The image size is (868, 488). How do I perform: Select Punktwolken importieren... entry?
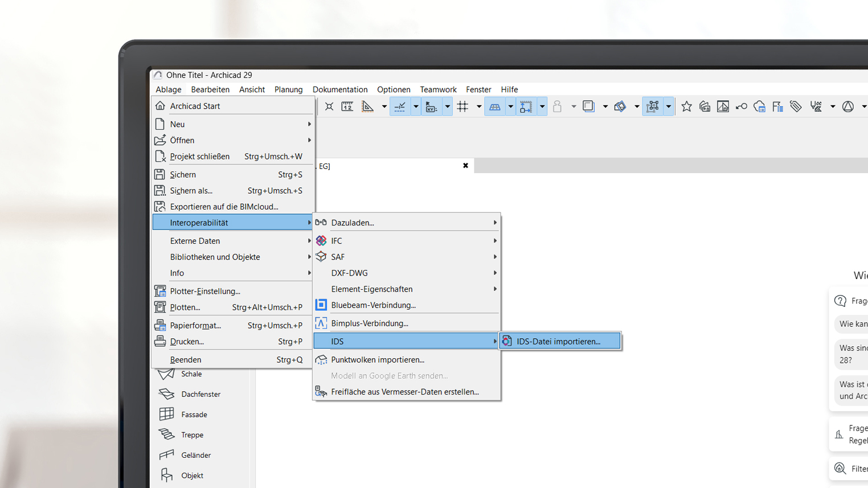coord(378,360)
